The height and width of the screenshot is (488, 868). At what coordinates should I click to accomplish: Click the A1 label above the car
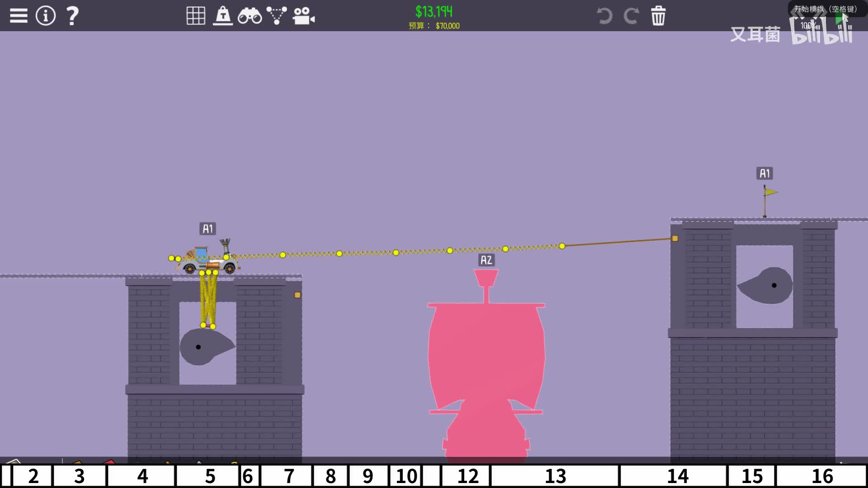[208, 229]
